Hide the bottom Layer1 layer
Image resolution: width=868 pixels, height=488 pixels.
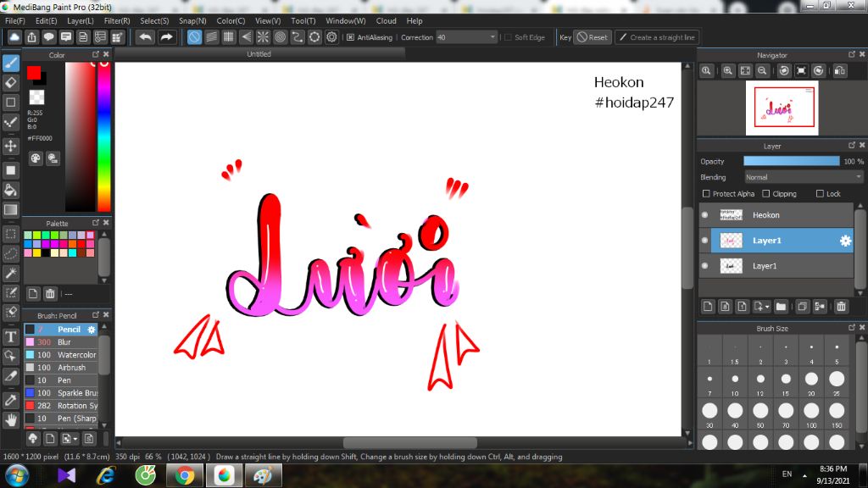tap(704, 266)
